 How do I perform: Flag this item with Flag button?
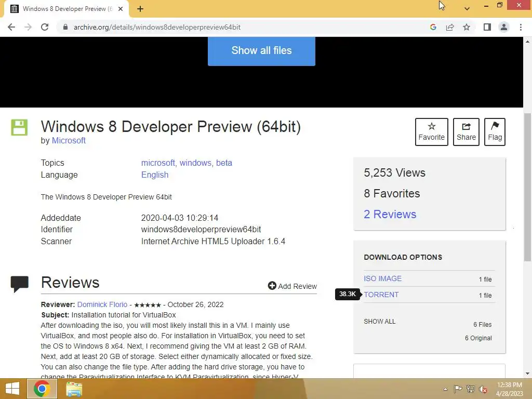[495, 132]
